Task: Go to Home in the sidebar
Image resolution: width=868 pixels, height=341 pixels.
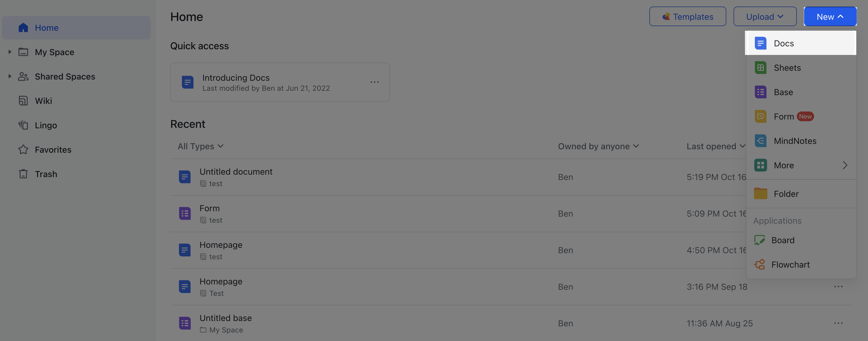Action: tap(47, 28)
